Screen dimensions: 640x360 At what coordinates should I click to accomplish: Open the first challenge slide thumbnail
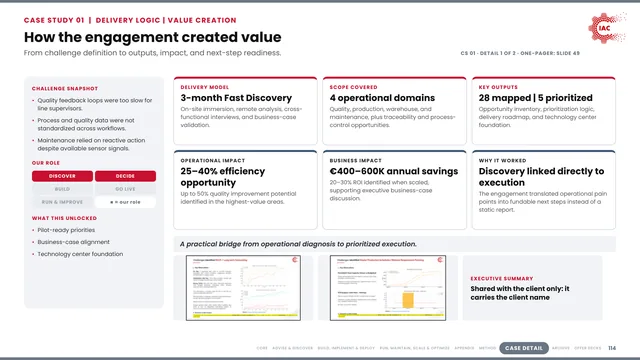[243, 288]
